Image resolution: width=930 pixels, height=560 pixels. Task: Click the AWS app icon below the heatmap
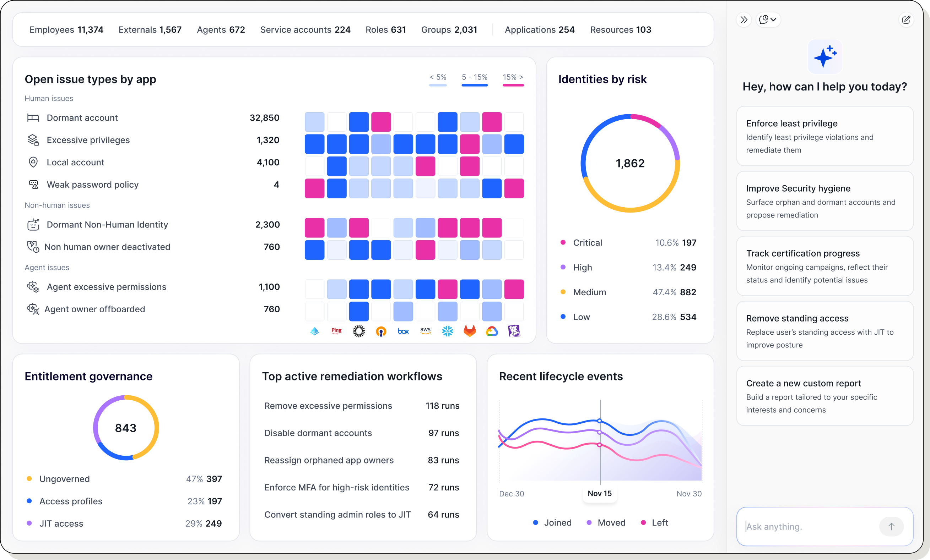click(x=425, y=331)
